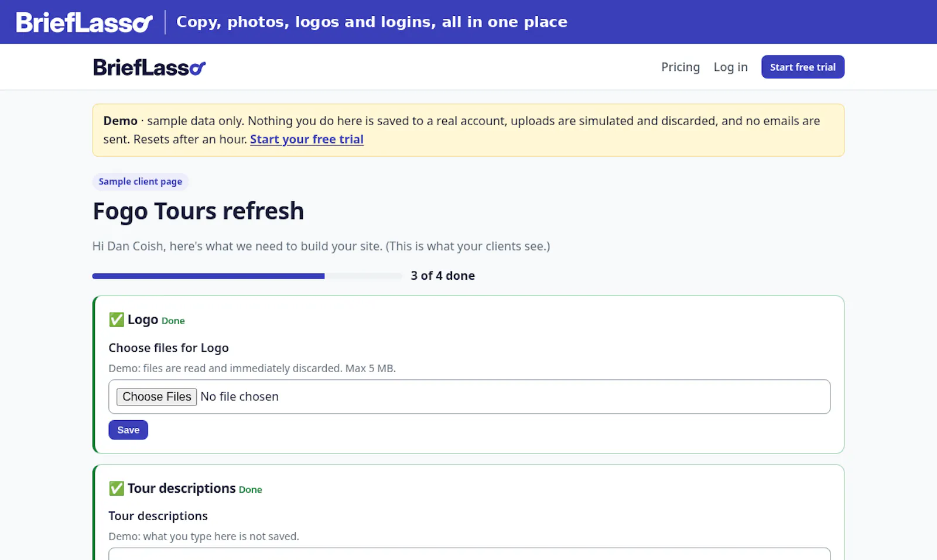Follow the Start your free trial link
Screen dimensions: 937x560
pos(307,139)
